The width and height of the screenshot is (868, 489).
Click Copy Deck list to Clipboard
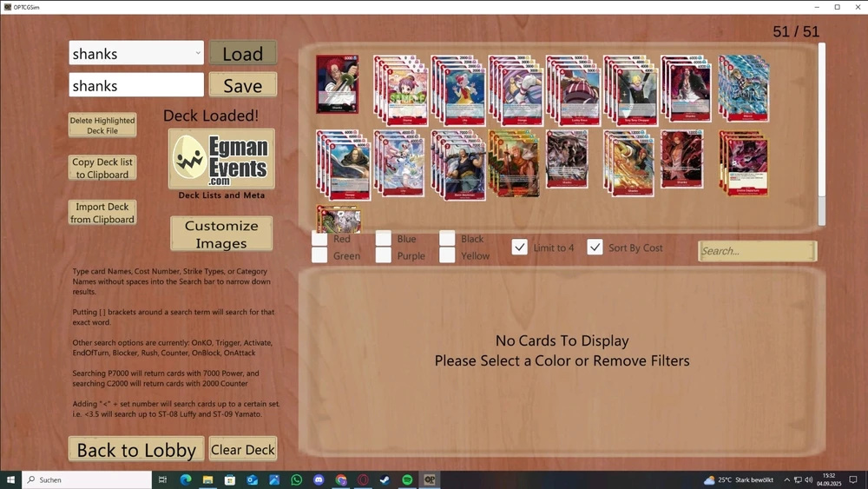coord(102,169)
